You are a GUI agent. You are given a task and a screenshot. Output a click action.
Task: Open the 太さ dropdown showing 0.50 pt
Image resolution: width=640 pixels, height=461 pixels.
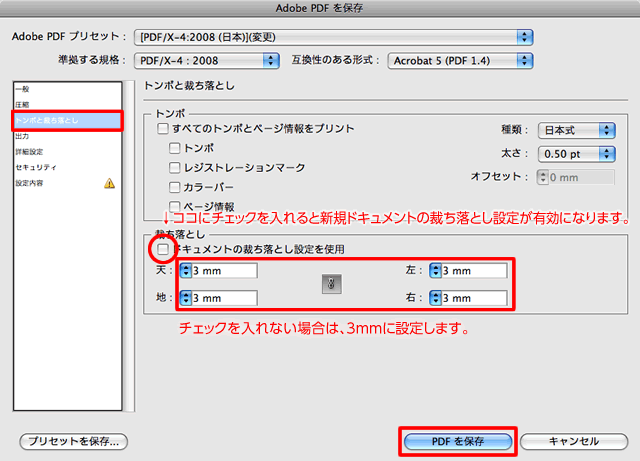pos(577,154)
